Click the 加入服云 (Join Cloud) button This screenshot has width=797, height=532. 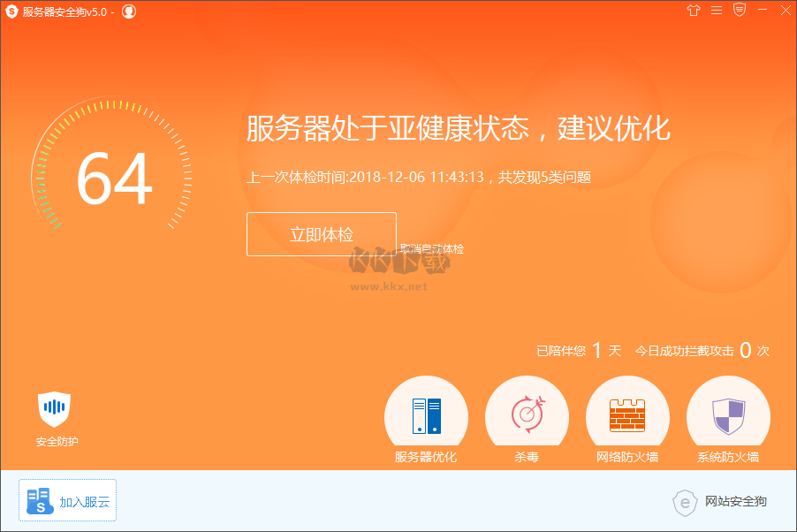(x=66, y=499)
